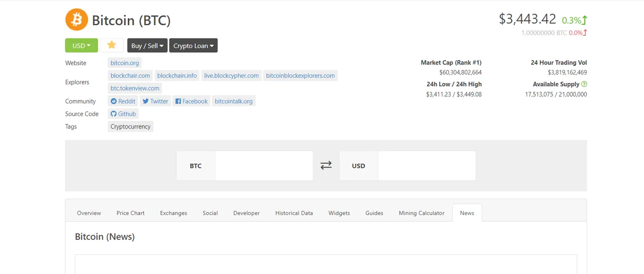Switch to the Developer tab

point(247,213)
